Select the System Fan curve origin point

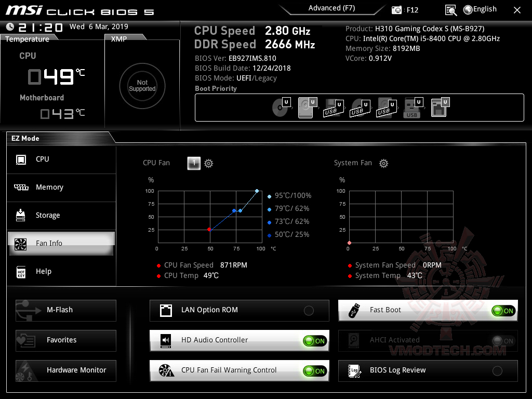pyautogui.click(x=349, y=243)
